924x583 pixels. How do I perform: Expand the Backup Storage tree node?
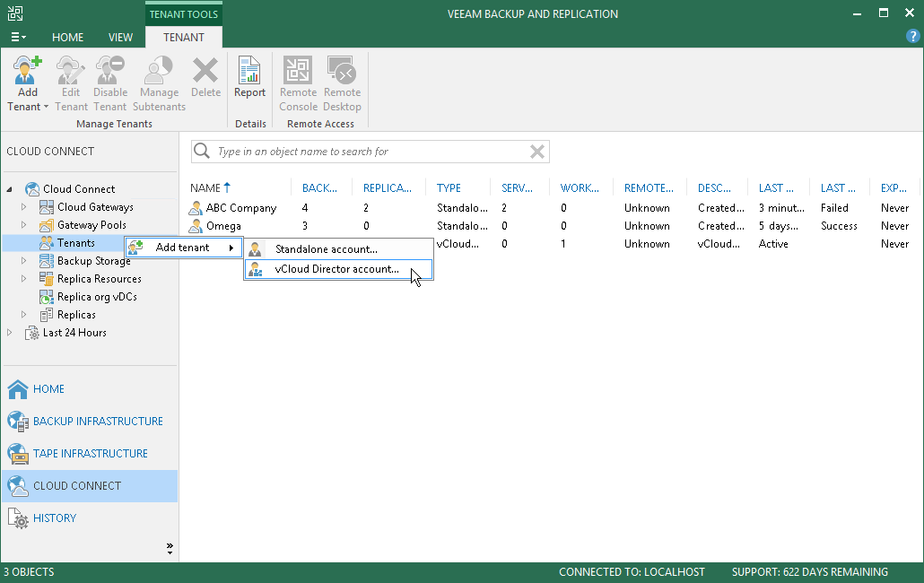[23, 261]
